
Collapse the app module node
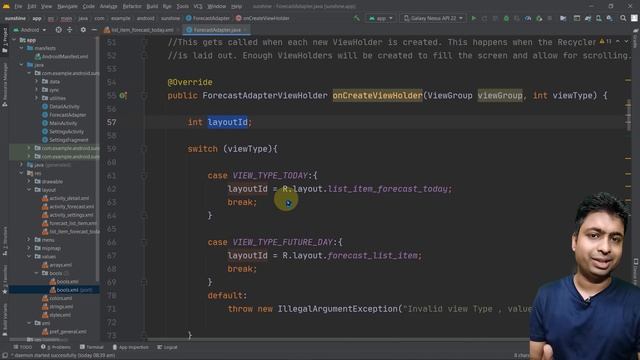pyautogui.click(x=14, y=40)
